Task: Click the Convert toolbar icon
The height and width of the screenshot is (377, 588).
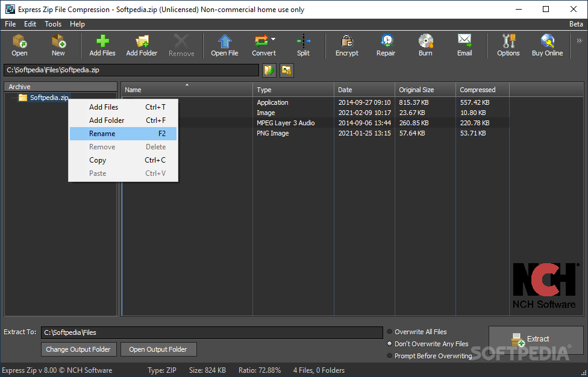Action: tap(264, 45)
